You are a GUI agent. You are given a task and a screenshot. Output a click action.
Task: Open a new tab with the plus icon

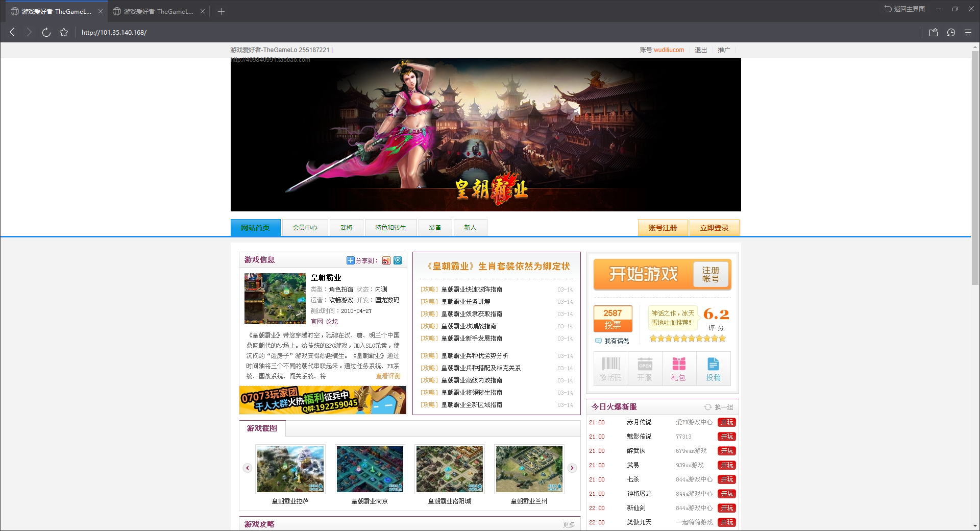pyautogui.click(x=221, y=11)
